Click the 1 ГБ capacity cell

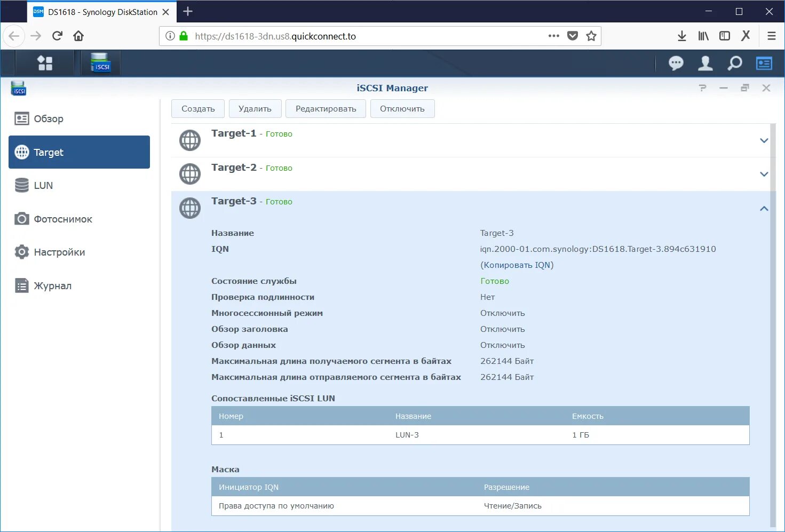(581, 435)
